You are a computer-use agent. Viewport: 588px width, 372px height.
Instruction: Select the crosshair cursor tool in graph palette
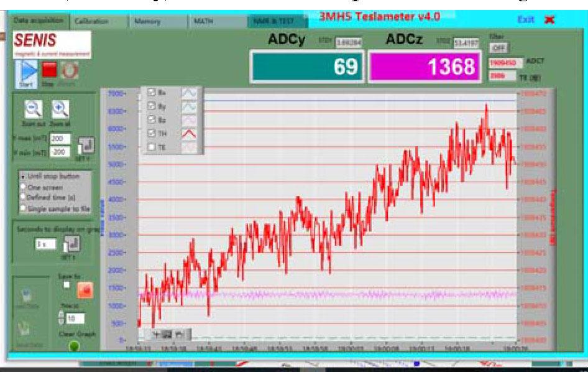(156, 334)
